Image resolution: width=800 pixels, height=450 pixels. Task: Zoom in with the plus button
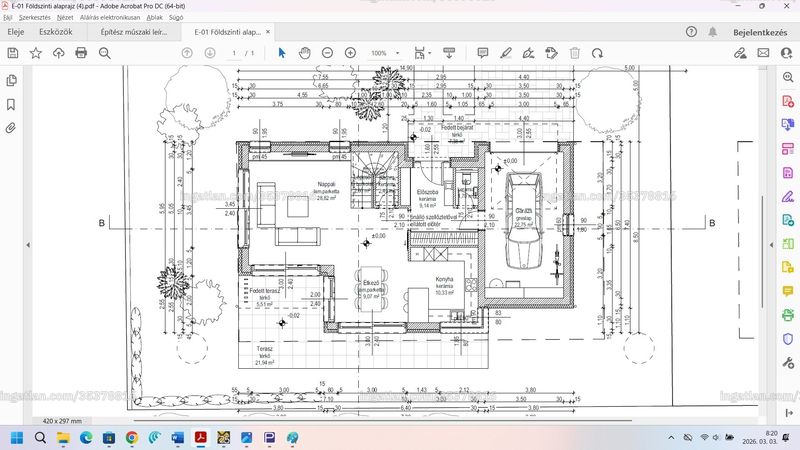pyautogui.click(x=351, y=53)
